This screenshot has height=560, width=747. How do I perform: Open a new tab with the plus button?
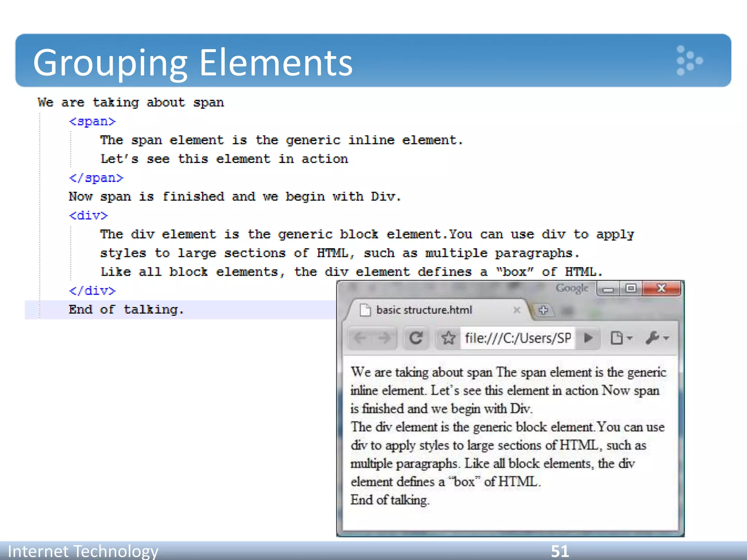pyautogui.click(x=543, y=310)
